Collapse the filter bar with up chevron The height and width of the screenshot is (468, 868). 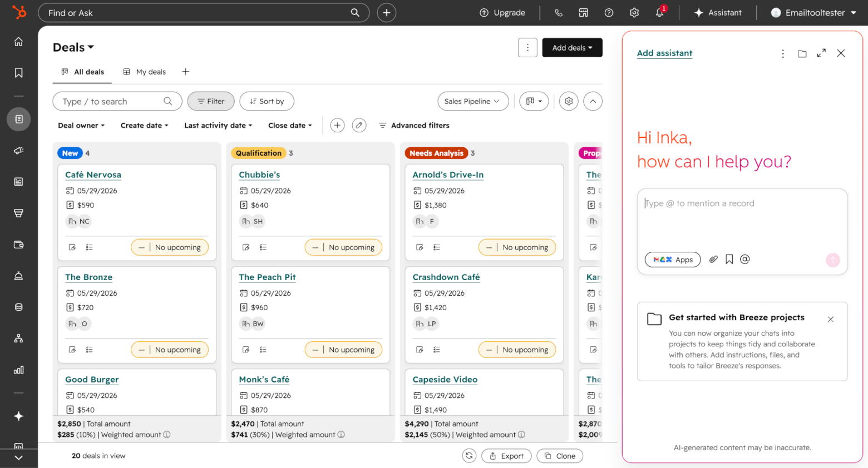point(593,101)
